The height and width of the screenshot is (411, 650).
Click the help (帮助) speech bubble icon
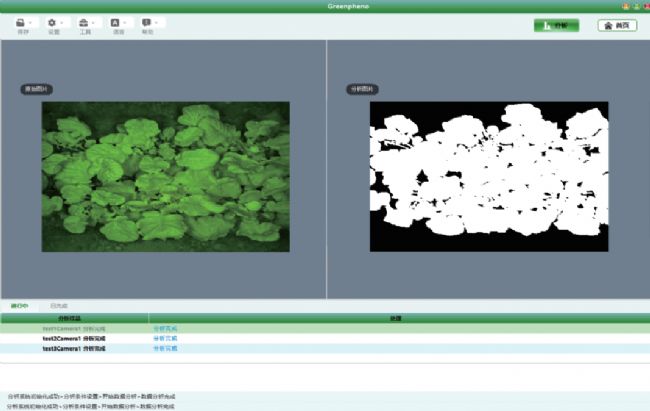pyautogui.click(x=147, y=22)
